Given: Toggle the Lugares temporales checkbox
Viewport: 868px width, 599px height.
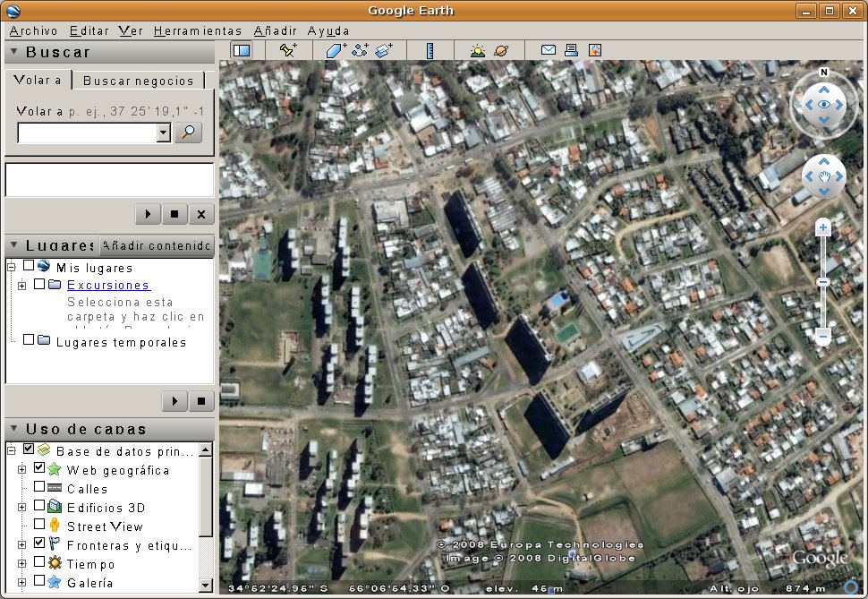Looking at the screenshot, I should point(29,339).
